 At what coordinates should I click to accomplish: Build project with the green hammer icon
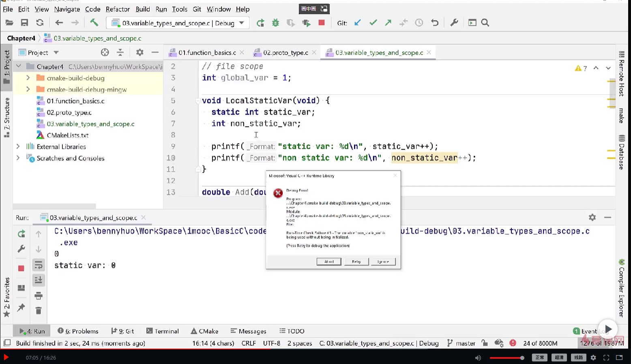click(x=94, y=23)
